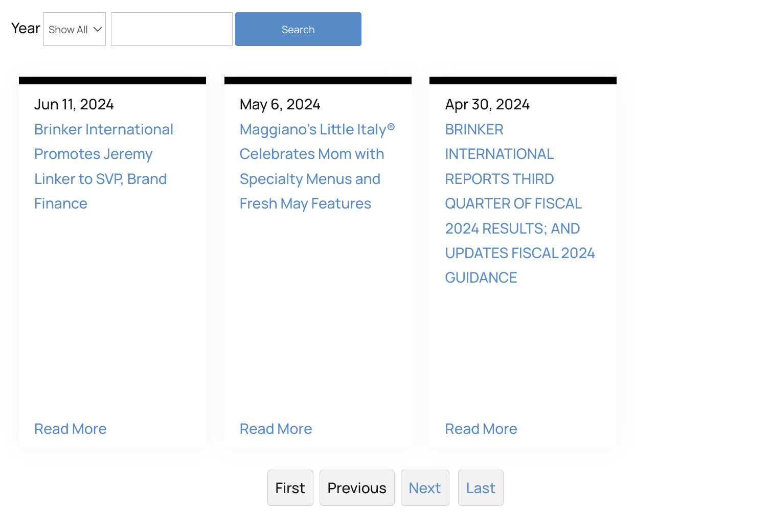
Task: Open the Year filter dropdown
Action: coord(75,29)
